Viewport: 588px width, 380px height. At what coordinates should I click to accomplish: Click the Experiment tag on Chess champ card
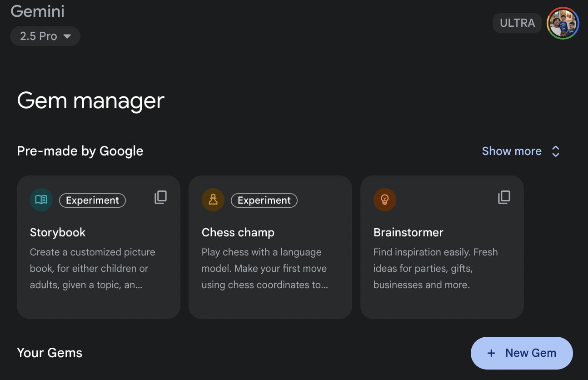[x=264, y=200]
